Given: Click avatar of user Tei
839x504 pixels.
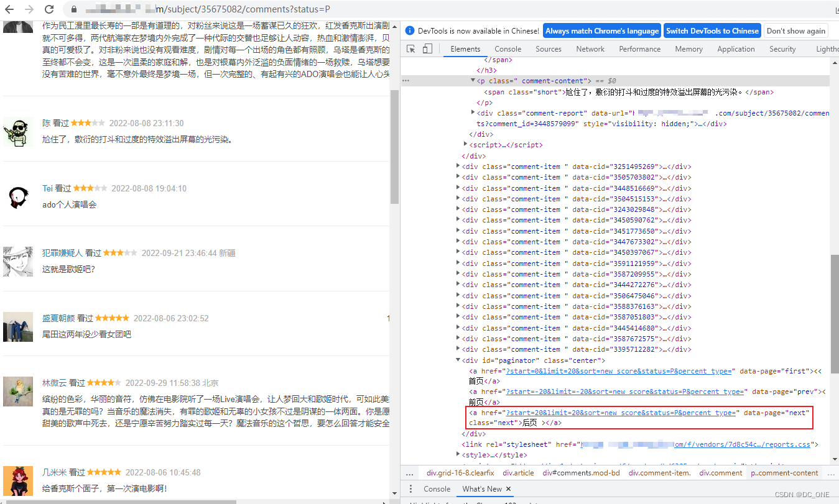Looking at the screenshot, I should [18, 197].
